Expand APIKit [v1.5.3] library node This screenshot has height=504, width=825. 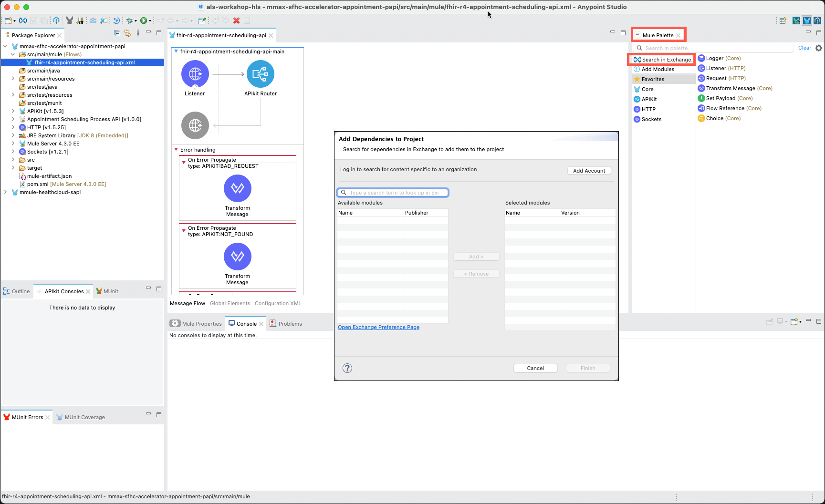click(13, 111)
